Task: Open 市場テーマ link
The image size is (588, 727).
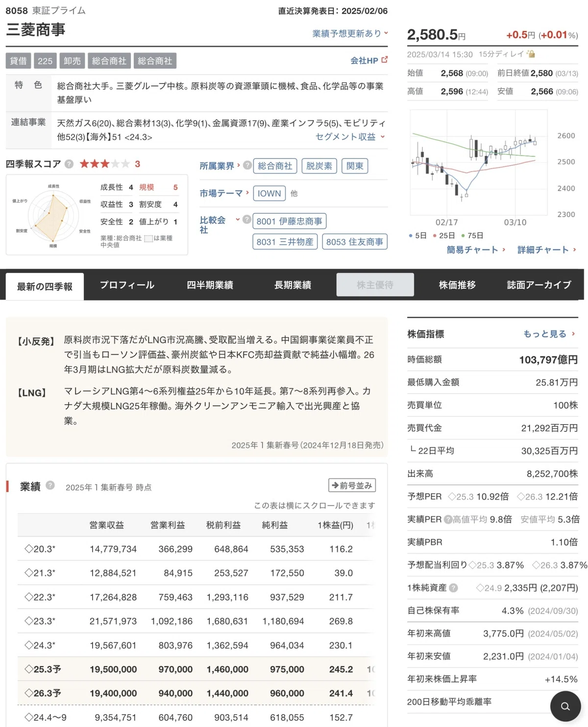Action: 224,193
